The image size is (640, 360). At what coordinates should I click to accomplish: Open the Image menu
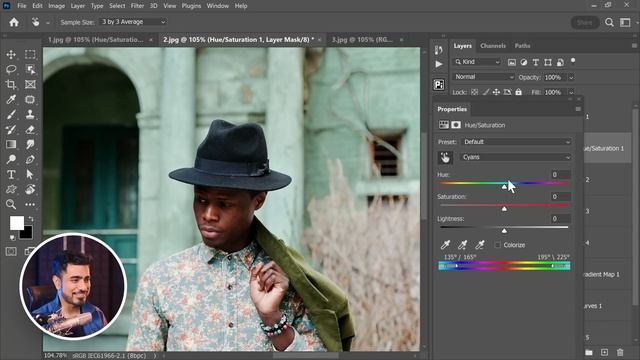tap(56, 6)
